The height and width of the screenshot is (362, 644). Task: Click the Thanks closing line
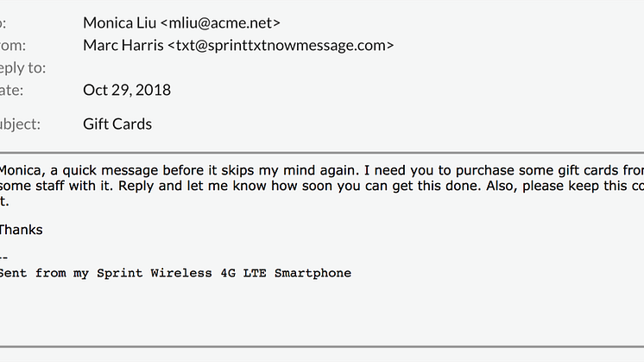(21, 230)
